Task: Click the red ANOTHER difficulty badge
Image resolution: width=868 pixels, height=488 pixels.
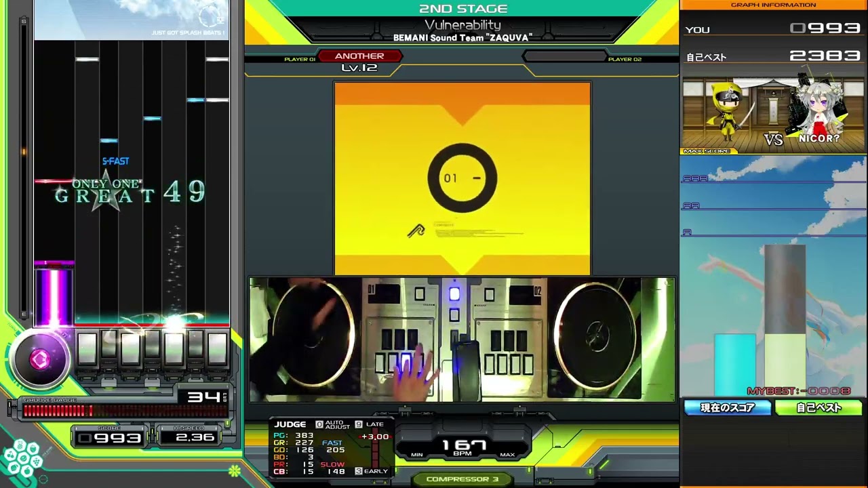Action: [x=359, y=56]
